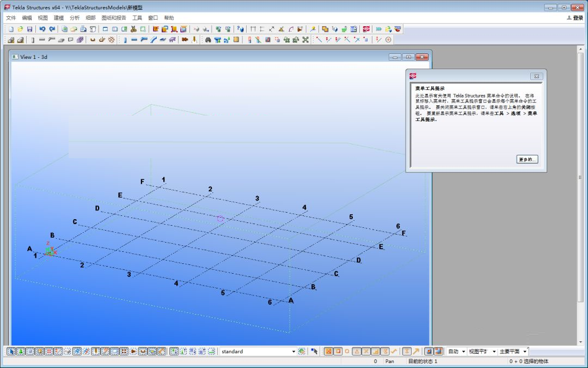Click the measure angle icon
588x368 pixels.
point(281,29)
